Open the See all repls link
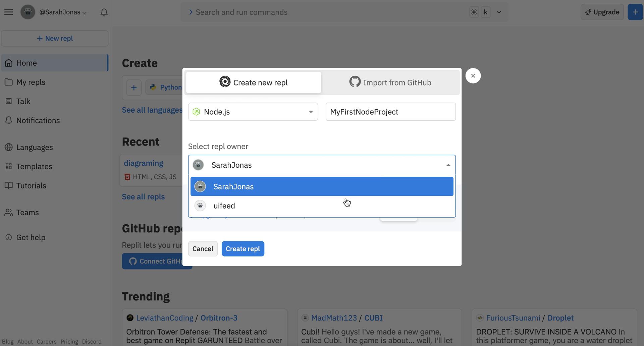 [x=143, y=197]
